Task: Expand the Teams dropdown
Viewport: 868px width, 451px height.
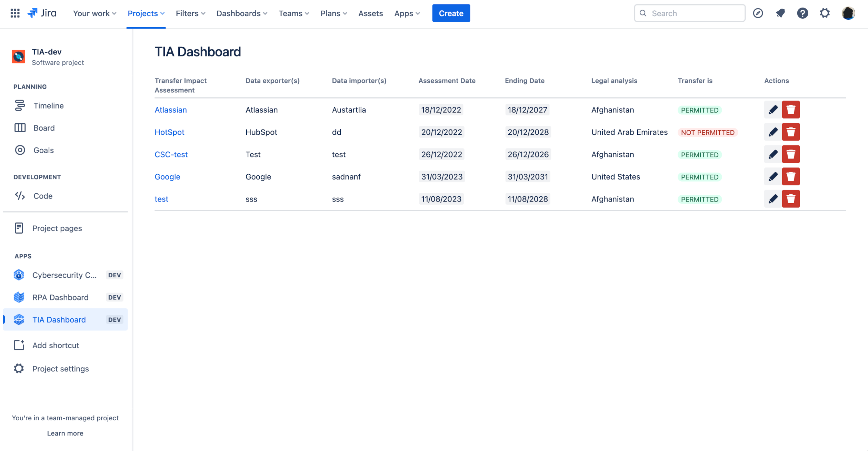Action: (x=294, y=13)
